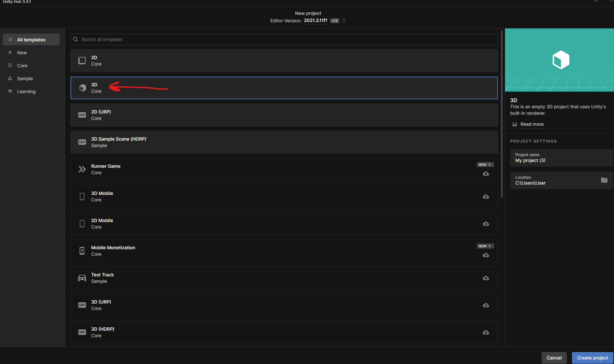Show the Core templates category
Viewport: 614px width, 364px height.
pyautogui.click(x=22, y=66)
